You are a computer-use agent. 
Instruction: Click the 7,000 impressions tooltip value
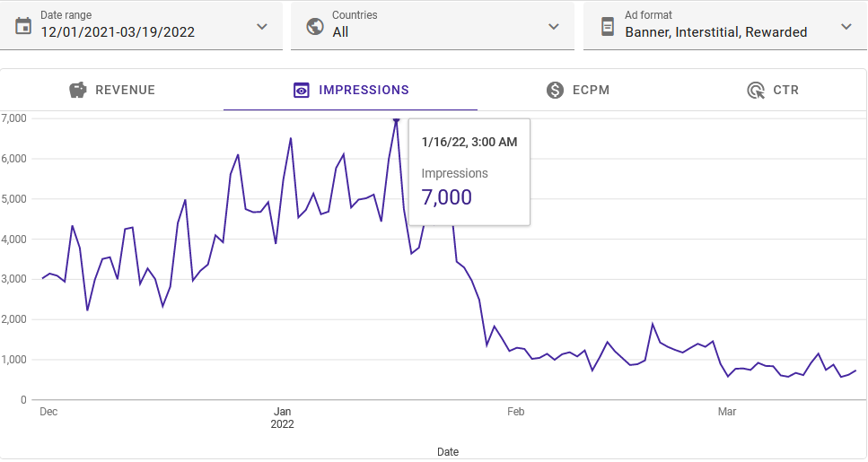tap(446, 197)
